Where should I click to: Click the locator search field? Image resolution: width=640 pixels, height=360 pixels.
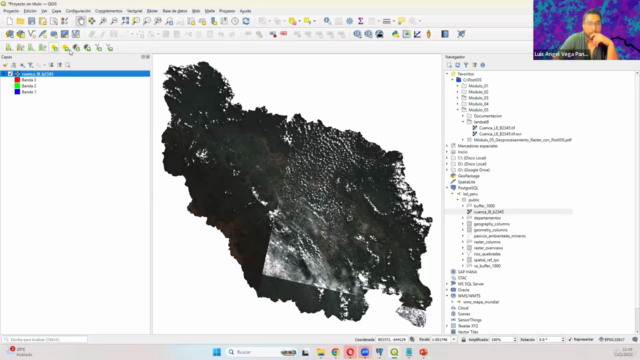[x=44, y=340]
